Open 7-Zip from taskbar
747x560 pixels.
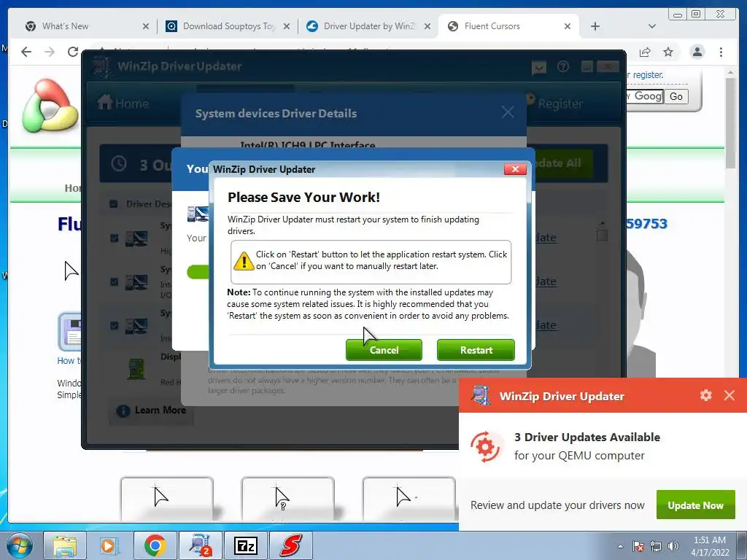(245, 545)
